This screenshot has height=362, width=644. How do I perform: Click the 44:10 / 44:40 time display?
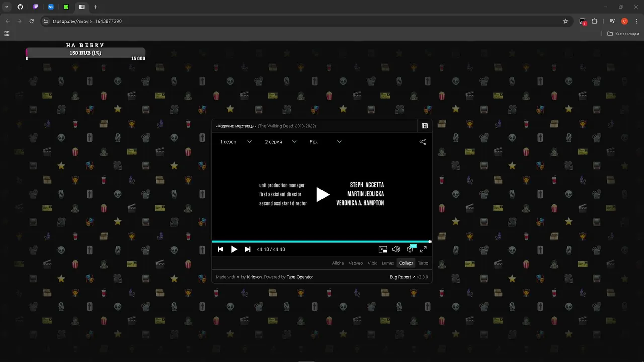(271, 249)
